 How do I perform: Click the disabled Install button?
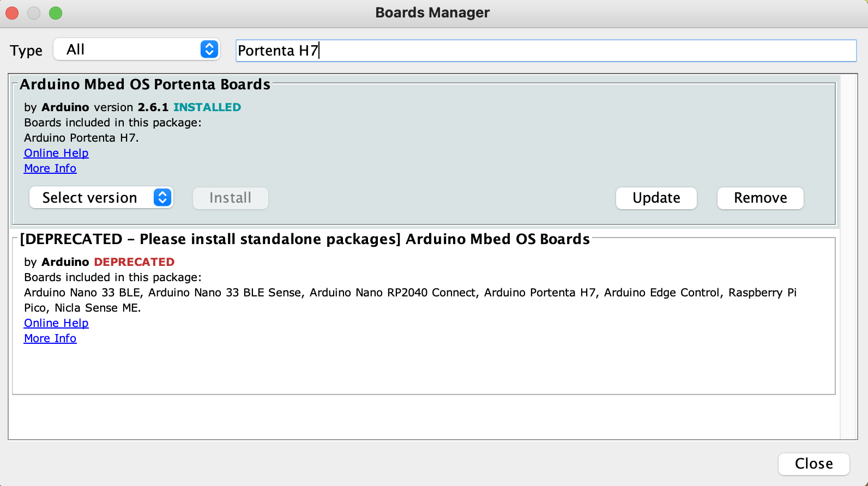click(x=231, y=198)
